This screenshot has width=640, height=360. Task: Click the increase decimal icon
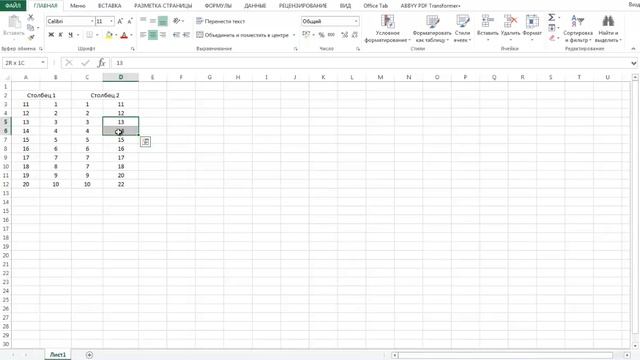[344, 35]
